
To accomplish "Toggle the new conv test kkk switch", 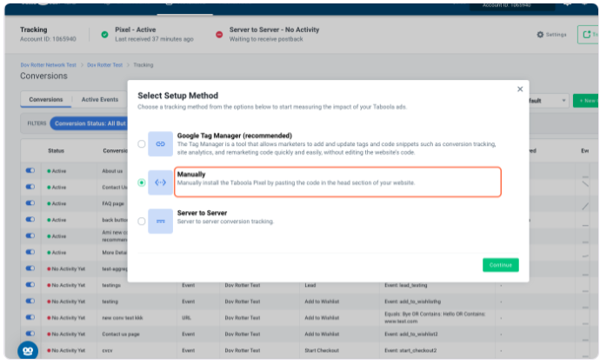I will (30, 317).
